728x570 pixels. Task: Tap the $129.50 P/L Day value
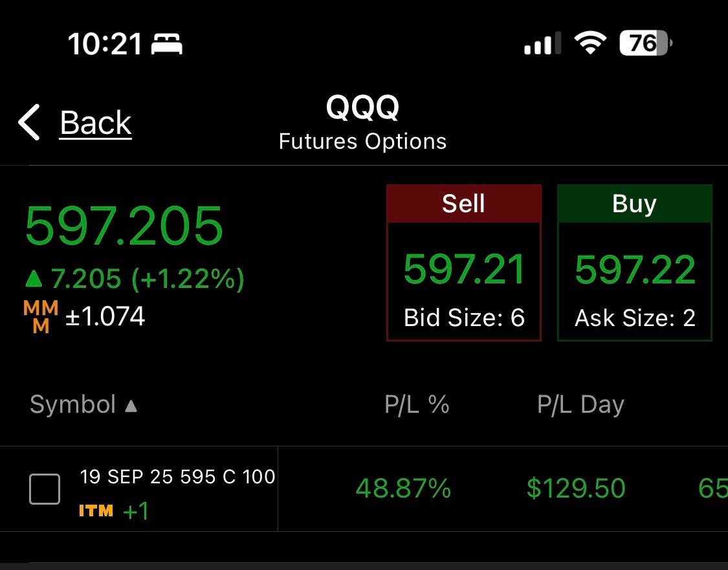[x=576, y=488]
